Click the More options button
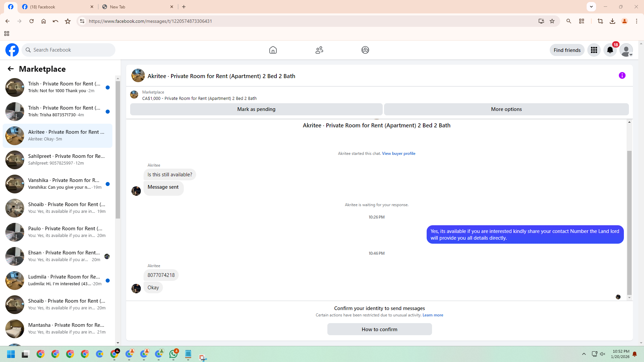Image resolution: width=644 pixels, height=362 pixels. [x=506, y=109]
